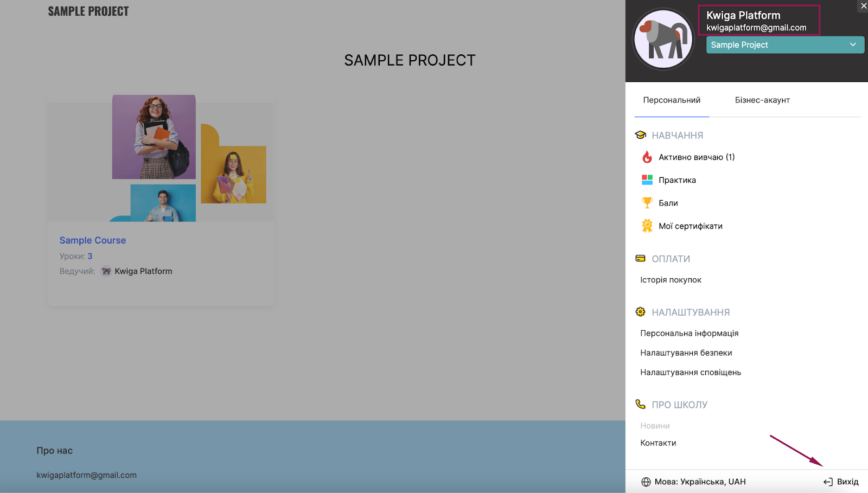This screenshot has height=493, width=868.
Task: Click the Kwiga elephant profile avatar
Action: [663, 39]
